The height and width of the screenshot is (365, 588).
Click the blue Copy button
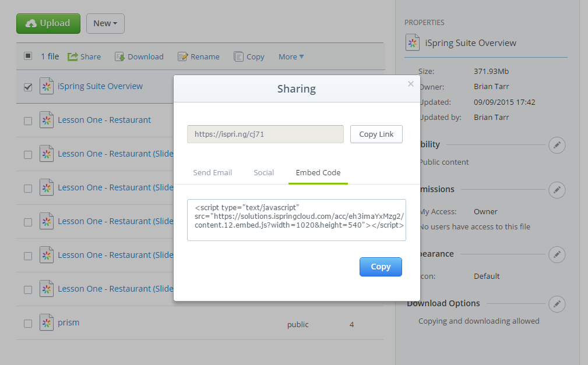tap(381, 267)
